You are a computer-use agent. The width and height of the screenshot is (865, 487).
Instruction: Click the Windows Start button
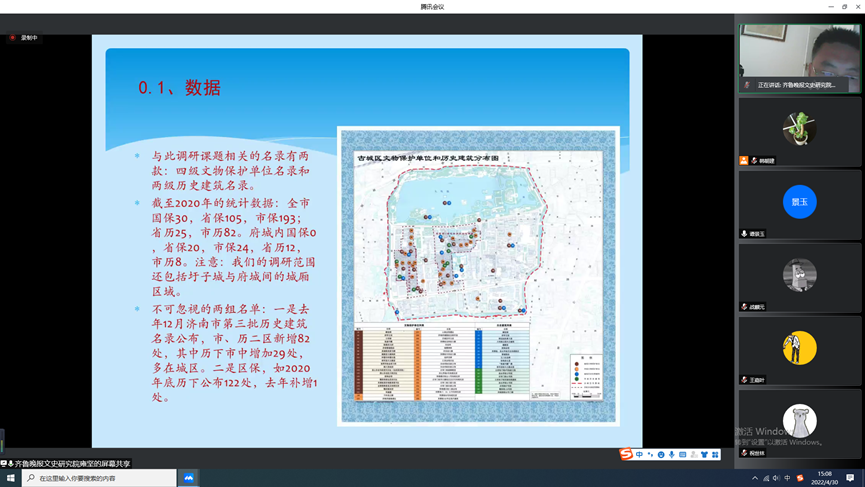pyautogui.click(x=11, y=479)
